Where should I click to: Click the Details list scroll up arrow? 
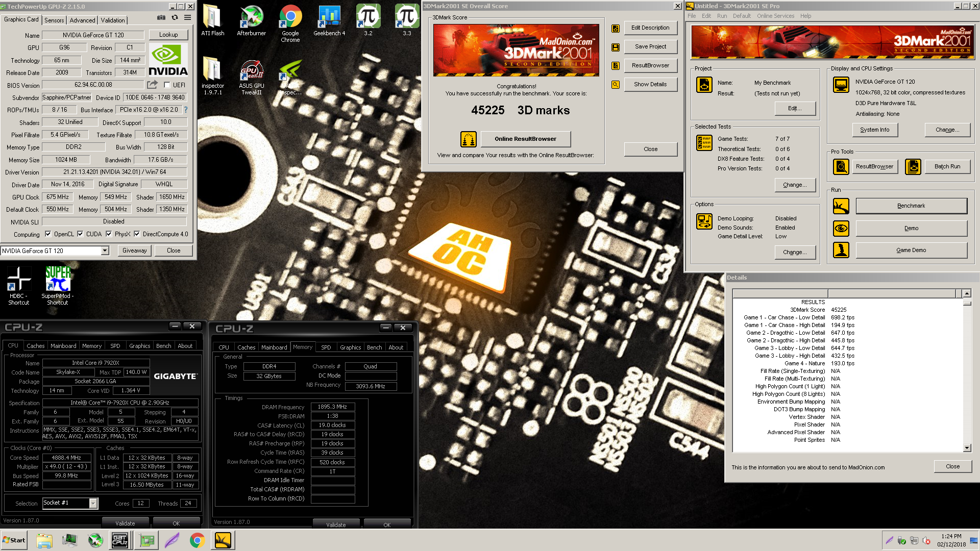967,293
